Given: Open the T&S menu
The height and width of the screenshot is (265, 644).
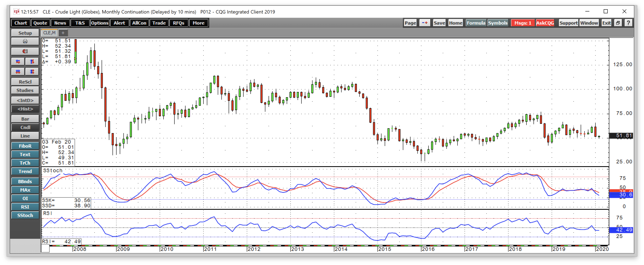Looking at the screenshot, I should click(x=80, y=23).
